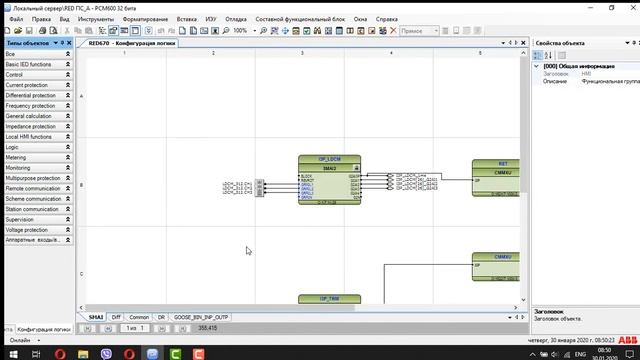Screen dimensions: 640x360
Task: Toggle the outlined page-layout toolbar button
Action: click(x=135, y=31)
